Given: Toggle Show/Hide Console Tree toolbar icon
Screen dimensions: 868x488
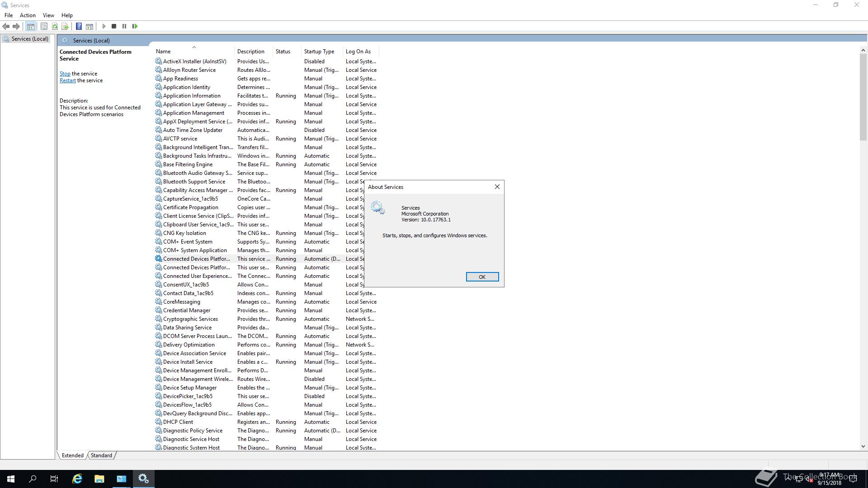Looking at the screenshot, I should [30, 26].
